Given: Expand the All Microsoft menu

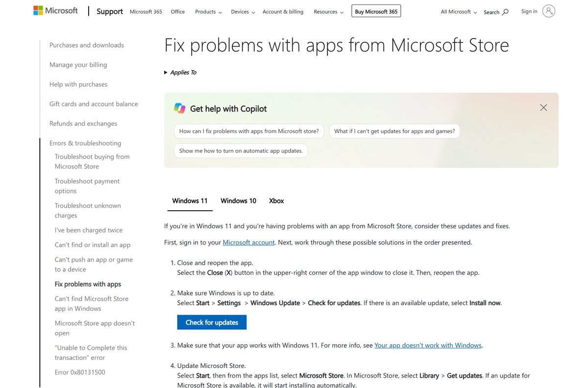Looking at the screenshot, I should (459, 12).
